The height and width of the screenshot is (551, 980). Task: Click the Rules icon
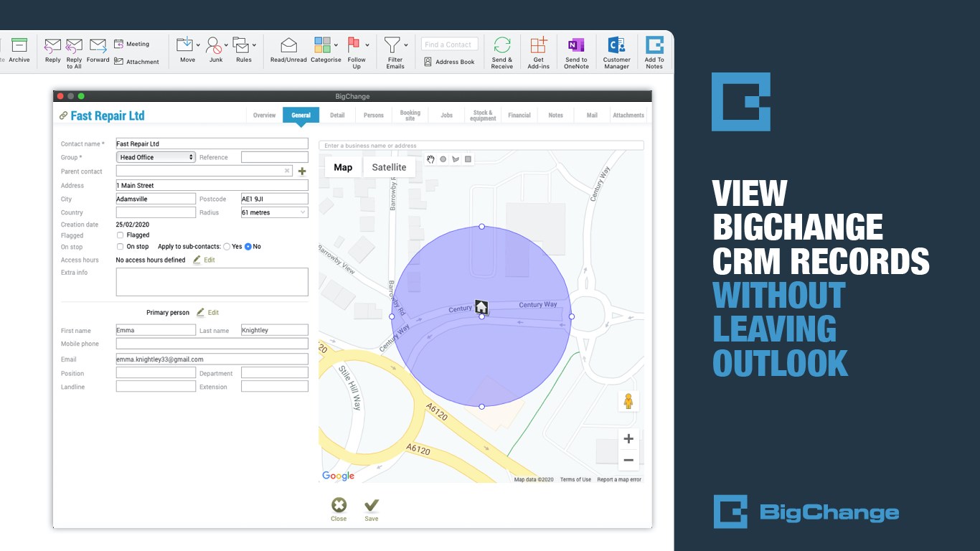(240, 45)
